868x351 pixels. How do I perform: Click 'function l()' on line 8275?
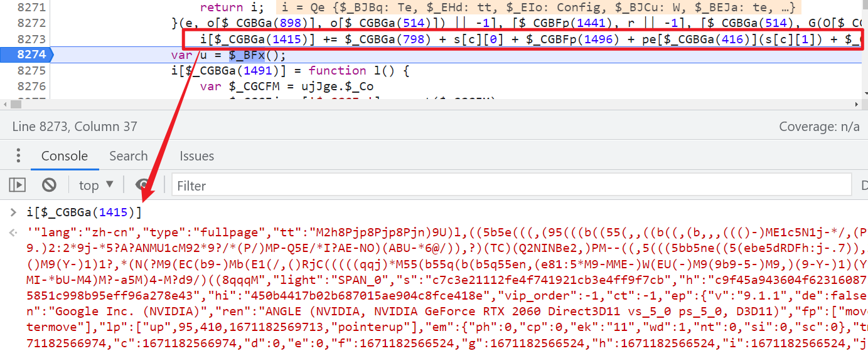(x=351, y=70)
